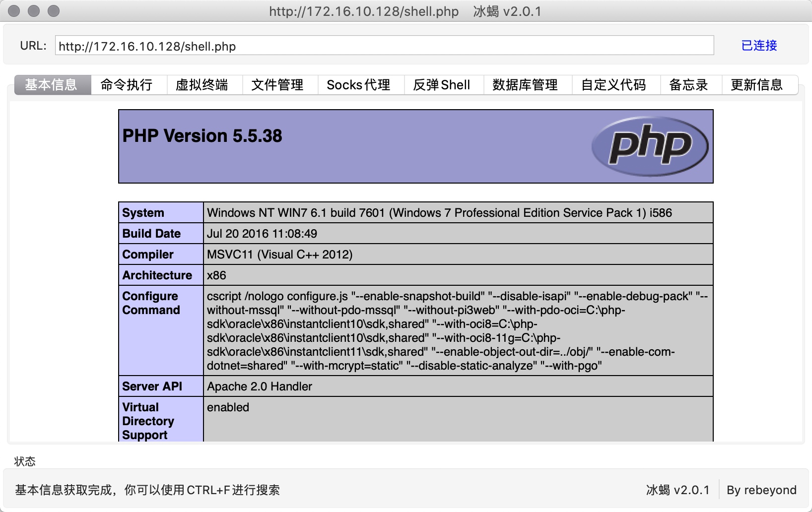812x512 pixels.
Task: Zoom the window using the third title button
Action: [54, 11]
